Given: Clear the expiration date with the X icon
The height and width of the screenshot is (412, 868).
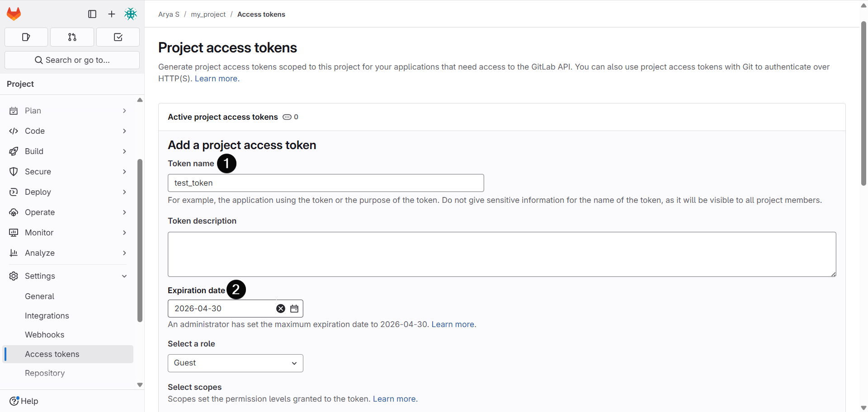Looking at the screenshot, I should pos(280,309).
